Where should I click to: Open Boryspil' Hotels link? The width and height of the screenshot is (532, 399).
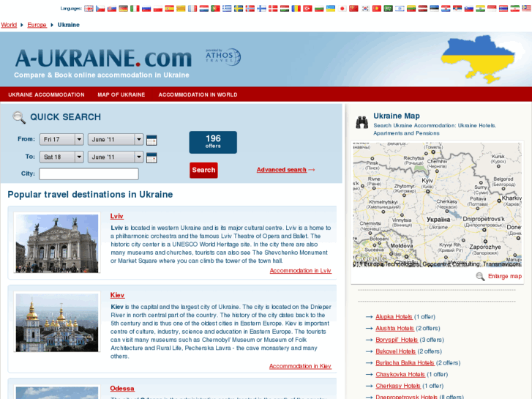point(397,340)
